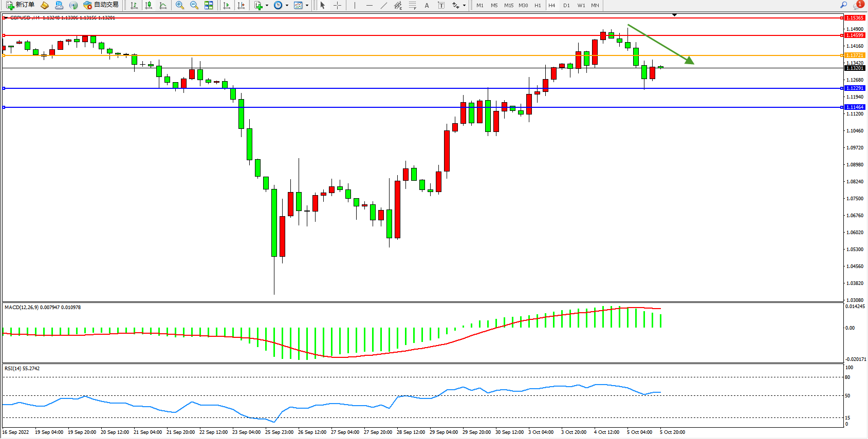
Task: Click the zoom in magnifier icon
Action: pos(179,5)
